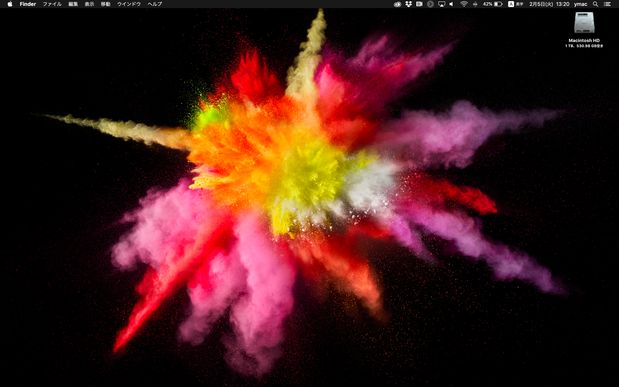Click the menu bar icon right of Dropbox
The width and height of the screenshot is (619, 387).
(x=419, y=4)
